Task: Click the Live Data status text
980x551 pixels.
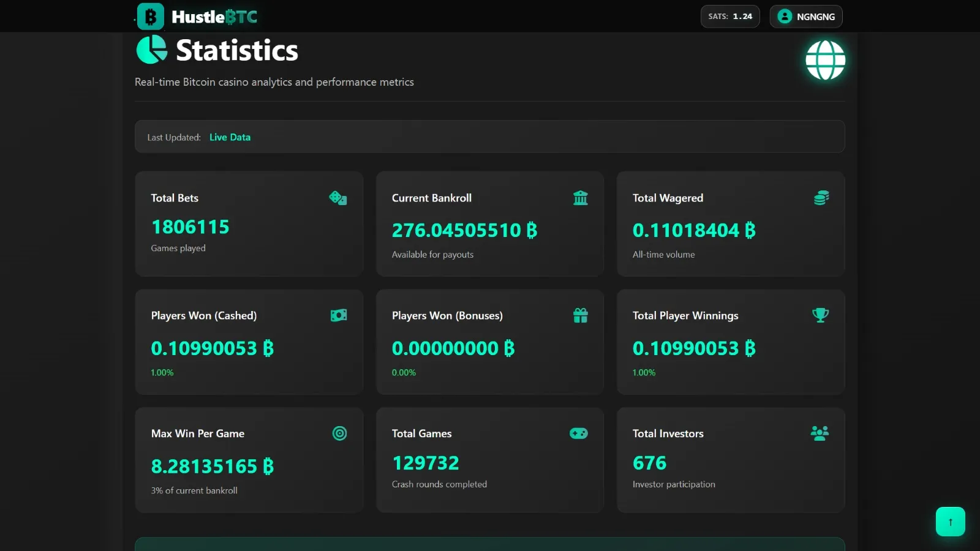Action: coord(230,137)
